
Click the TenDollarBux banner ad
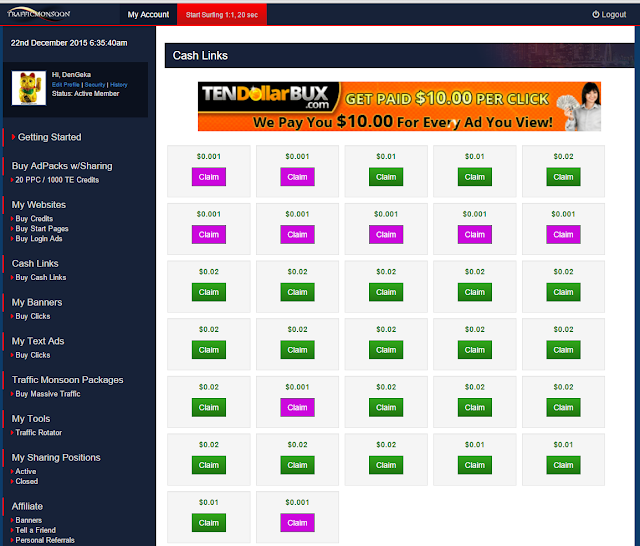click(399, 107)
